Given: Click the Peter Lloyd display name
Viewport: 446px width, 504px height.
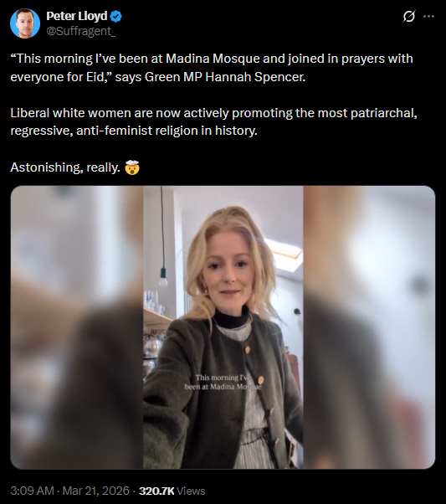Looking at the screenshot, I should coord(76,16).
